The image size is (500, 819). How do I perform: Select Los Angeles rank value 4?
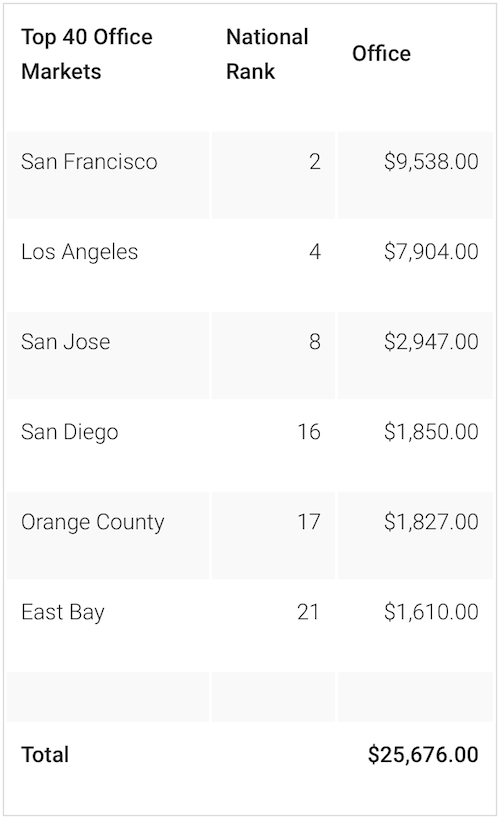[315, 252]
